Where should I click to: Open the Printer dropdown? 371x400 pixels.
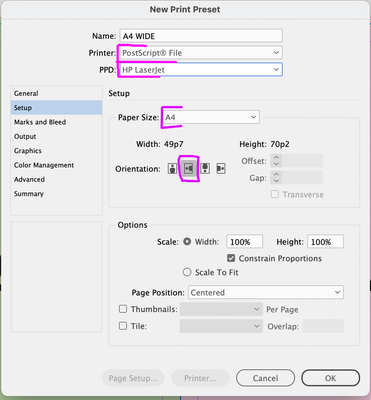[200, 53]
